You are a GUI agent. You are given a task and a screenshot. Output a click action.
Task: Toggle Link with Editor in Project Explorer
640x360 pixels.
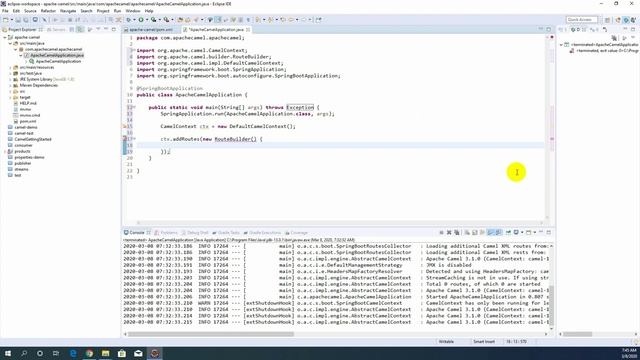point(80,29)
